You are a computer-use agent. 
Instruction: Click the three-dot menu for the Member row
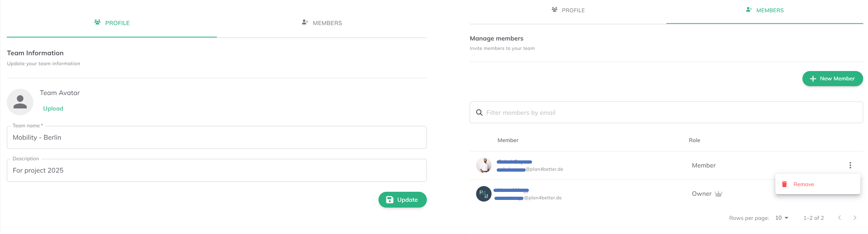coord(850,165)
